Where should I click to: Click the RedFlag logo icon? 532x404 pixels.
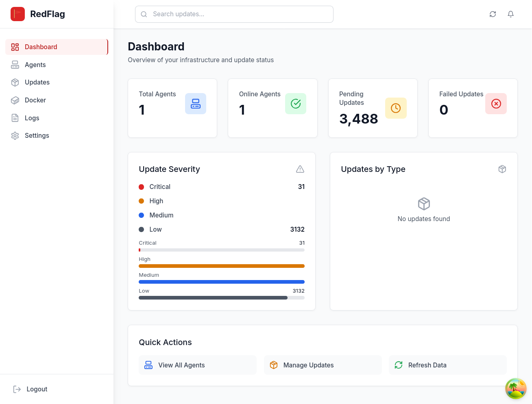click(17, 14)
